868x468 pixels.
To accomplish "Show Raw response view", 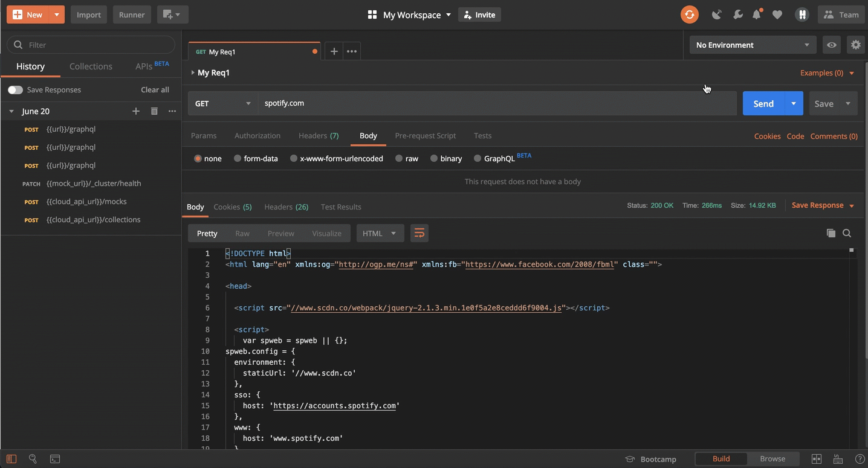I will (x=242, y=233).
